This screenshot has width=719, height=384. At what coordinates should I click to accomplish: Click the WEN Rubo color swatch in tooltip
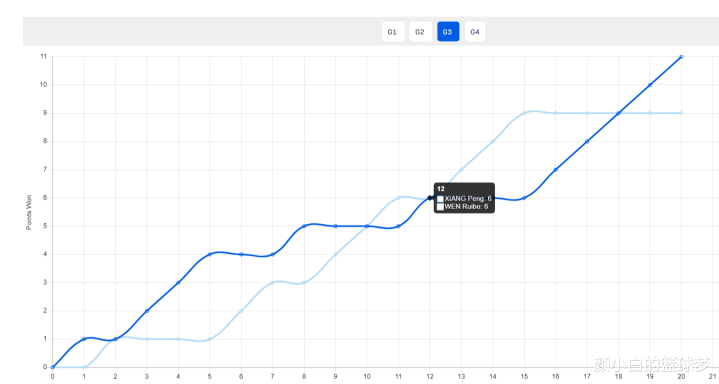pos(440,207)
